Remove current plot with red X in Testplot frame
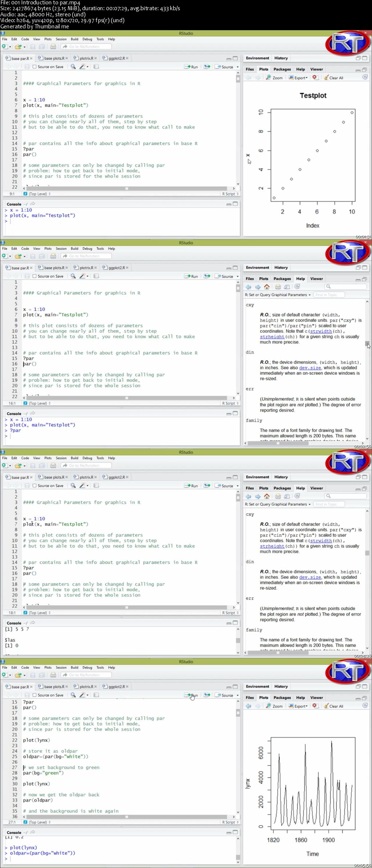The width and height of the screenshot is (372, 868). [x=315, y=77]
